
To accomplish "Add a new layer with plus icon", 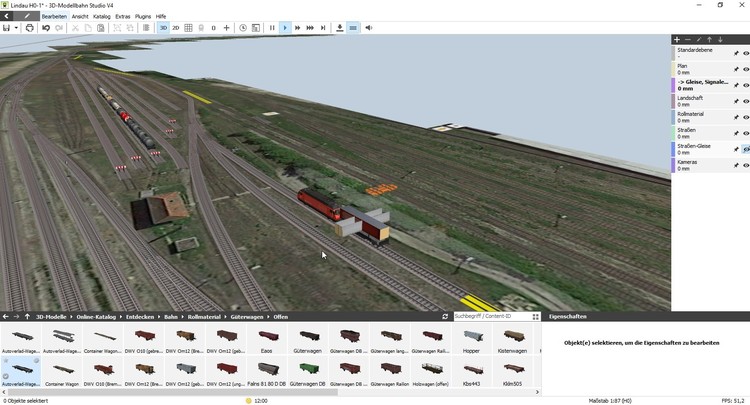I will [x=677, y=40].
